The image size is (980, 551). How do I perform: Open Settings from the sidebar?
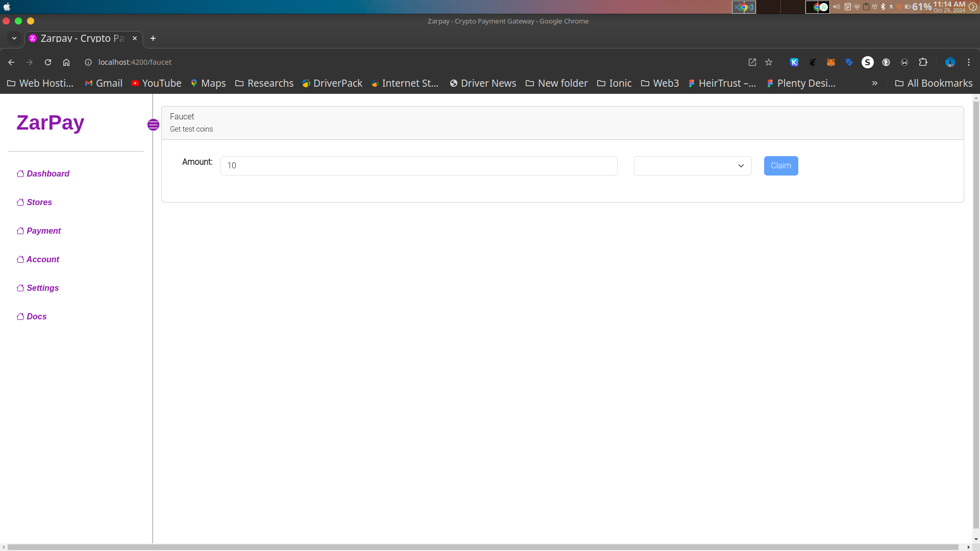pyautogui.click(x=42, y=288)
